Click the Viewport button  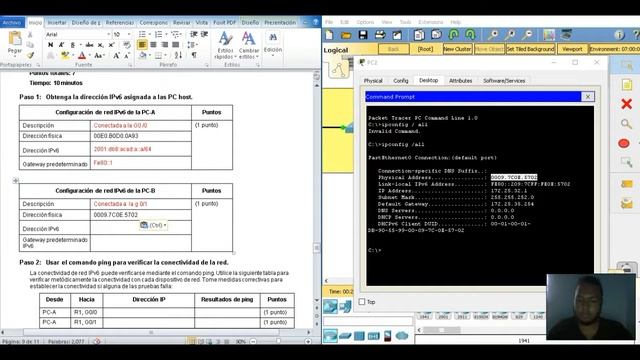coord(572,49)
